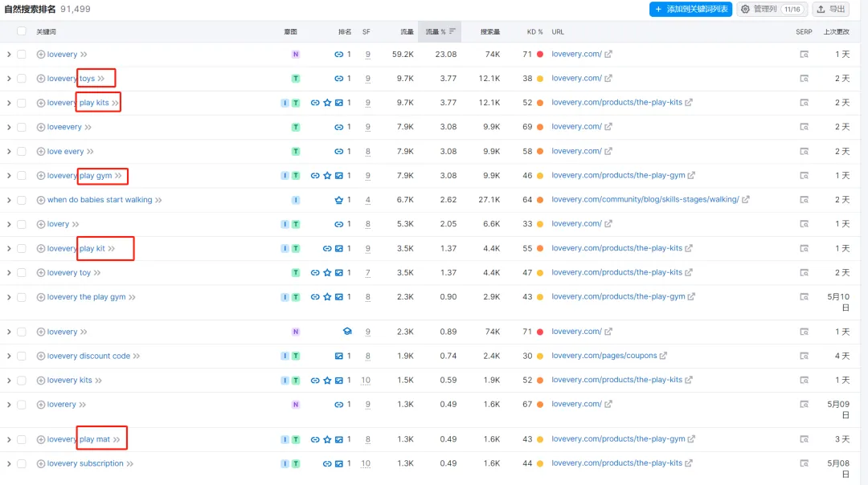Screen dimensions: 868x485
Task: Click red KD dot in first lovevery row
Action: [x=540, y=54]
